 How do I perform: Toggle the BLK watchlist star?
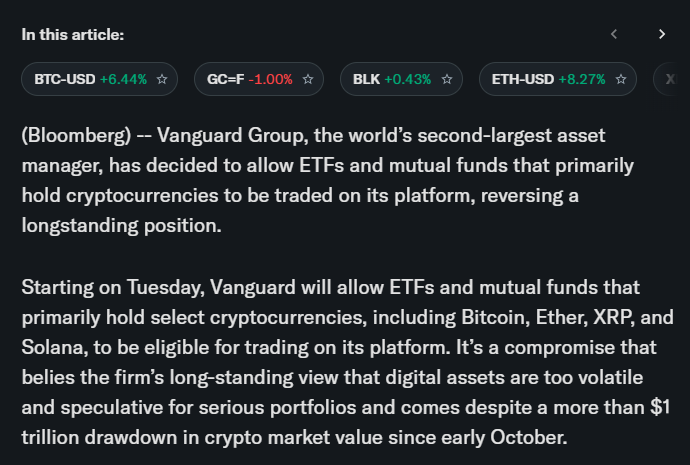coord(447,79)
